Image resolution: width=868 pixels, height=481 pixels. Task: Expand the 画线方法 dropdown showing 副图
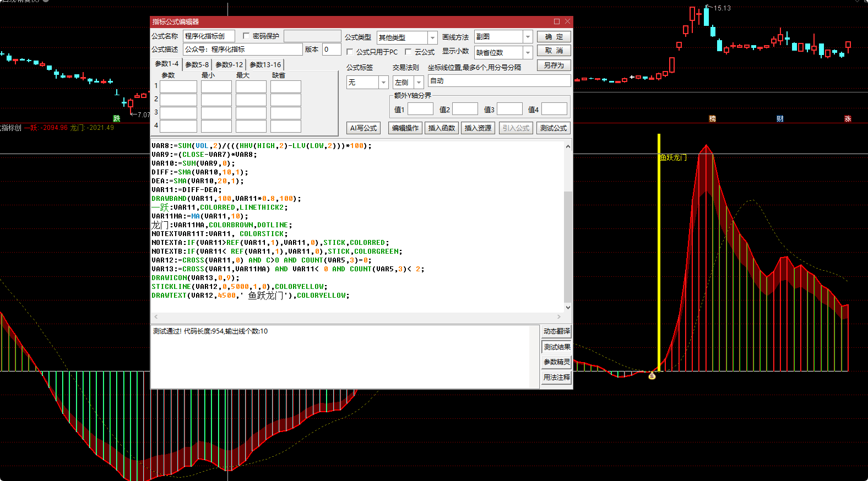click(528, 37)
